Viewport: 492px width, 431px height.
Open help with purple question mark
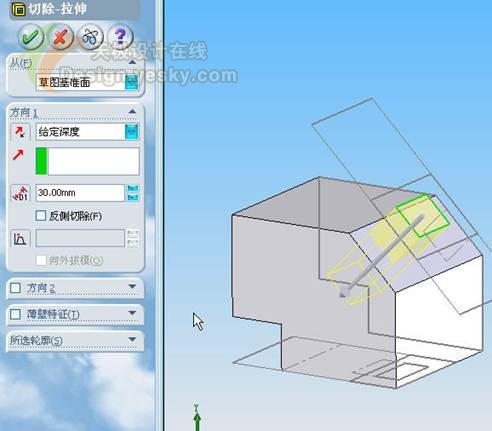point(120,37)
